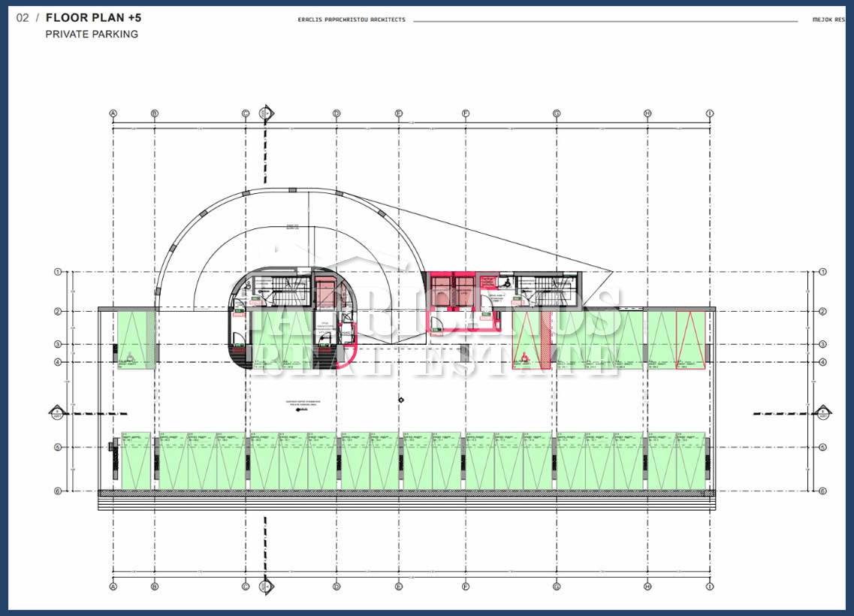Screen dimensions: 854x616
Task: Click the "MEJOK RES" text at top right
Action: [829, 20]
